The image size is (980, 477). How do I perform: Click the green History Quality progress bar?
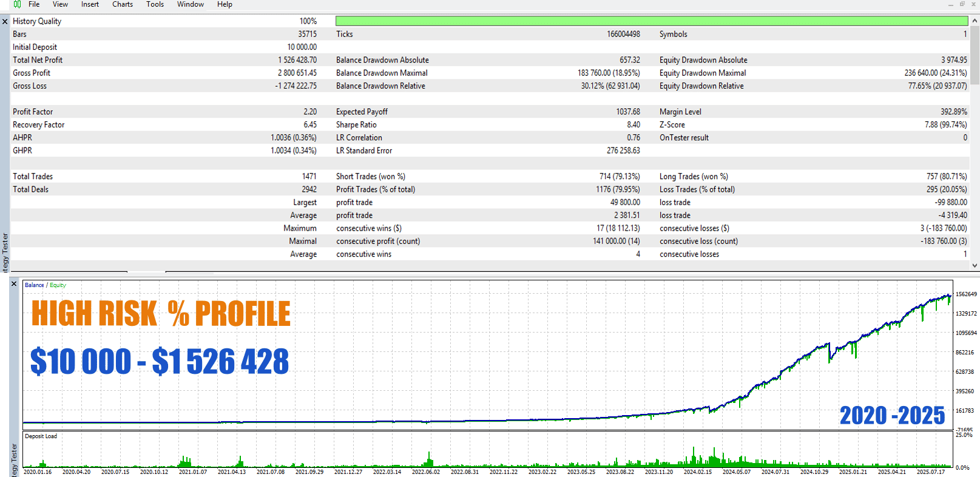point(652,21)
